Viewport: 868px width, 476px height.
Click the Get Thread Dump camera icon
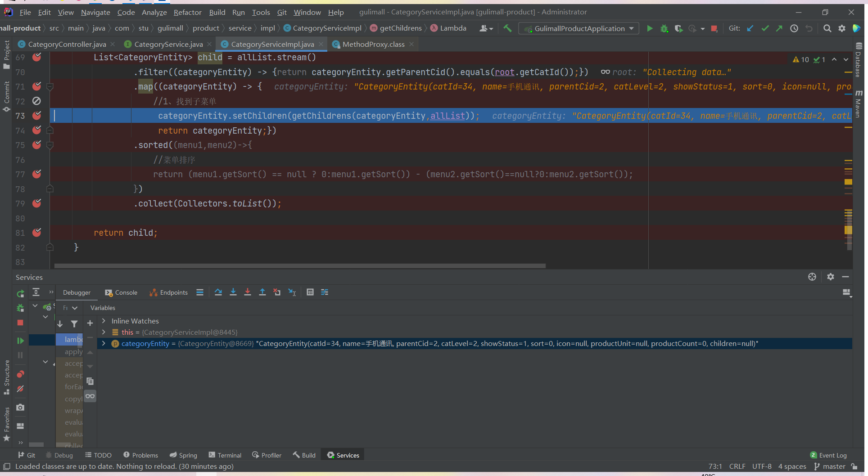pos(20,408)
